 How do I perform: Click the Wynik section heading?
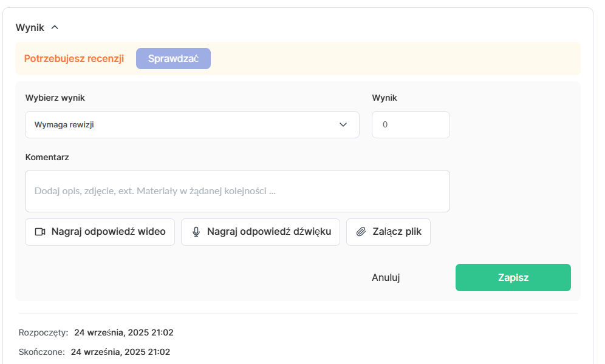[30, 27]
